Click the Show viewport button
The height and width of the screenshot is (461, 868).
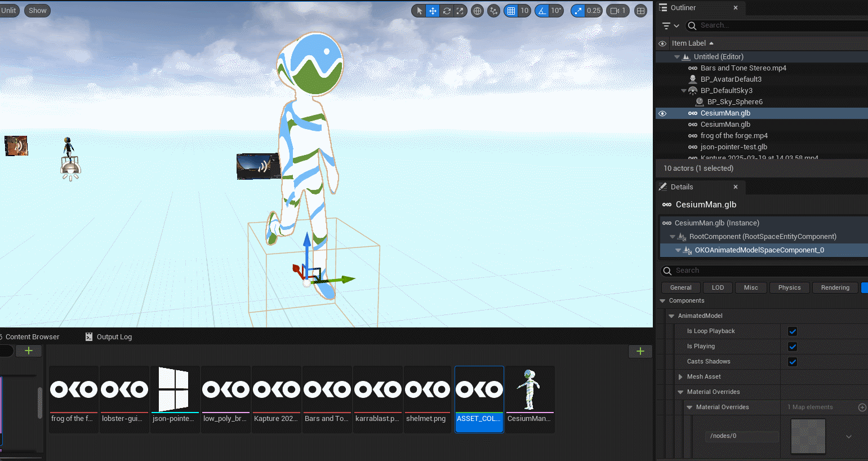coord(38,11)
